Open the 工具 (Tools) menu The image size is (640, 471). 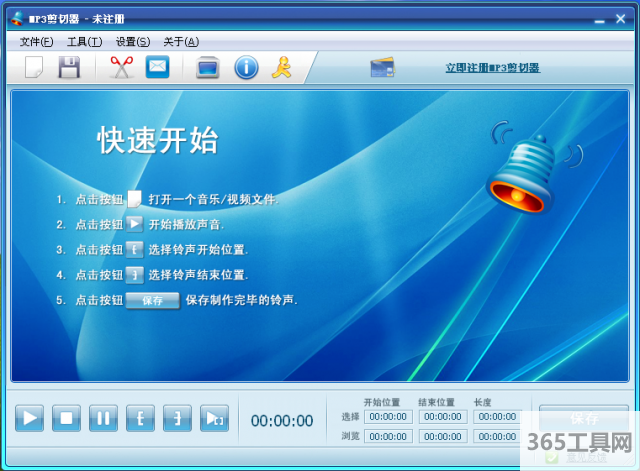pos(84,42)
